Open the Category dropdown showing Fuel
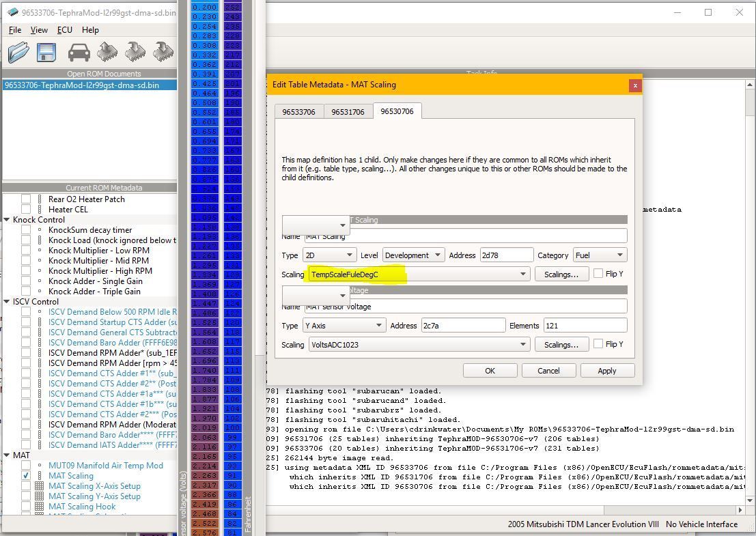Image resolution: width=756 pixels, height=536 pixels. coord(600,255)
